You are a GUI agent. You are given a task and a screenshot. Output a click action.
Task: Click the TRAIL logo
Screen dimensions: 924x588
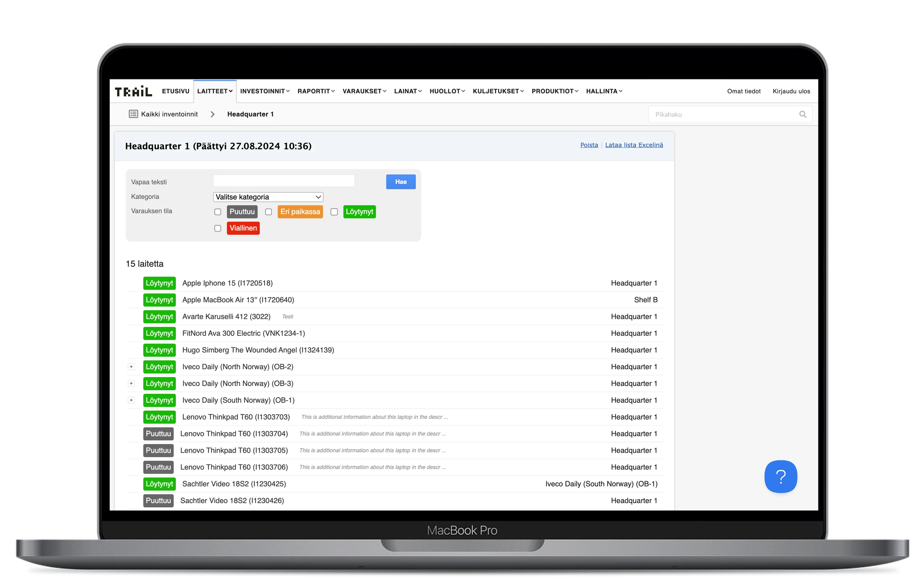tap(133, 91)
